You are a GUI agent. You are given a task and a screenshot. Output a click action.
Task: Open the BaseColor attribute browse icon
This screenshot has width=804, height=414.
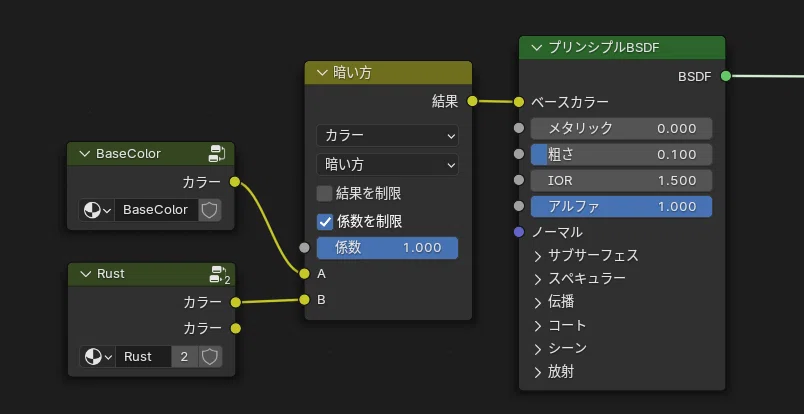click(x=97, y=210)
